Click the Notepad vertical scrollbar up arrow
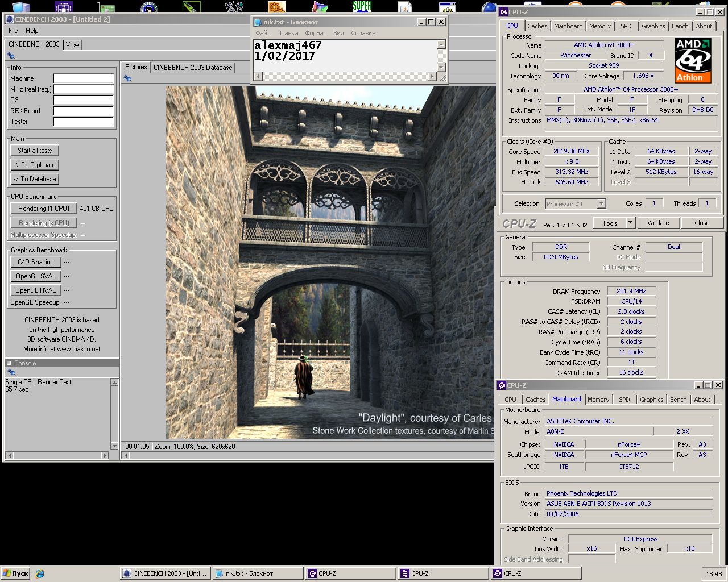 point(441,44)
